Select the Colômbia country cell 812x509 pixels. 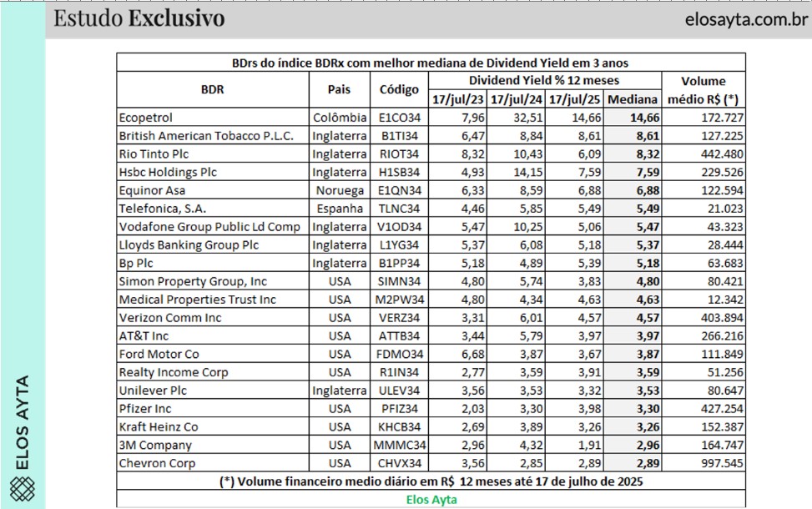(339, 118)
